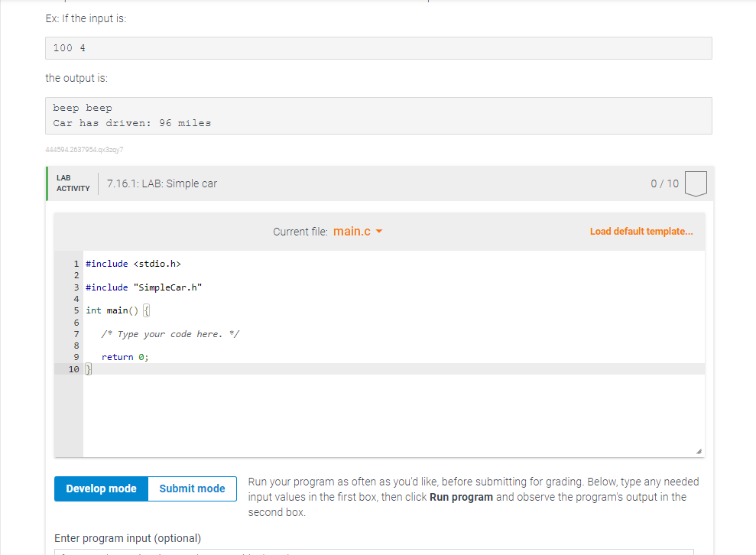Click the 0 / 10 score badge
The width and height of the screenshot is (756, 555).
696,183
